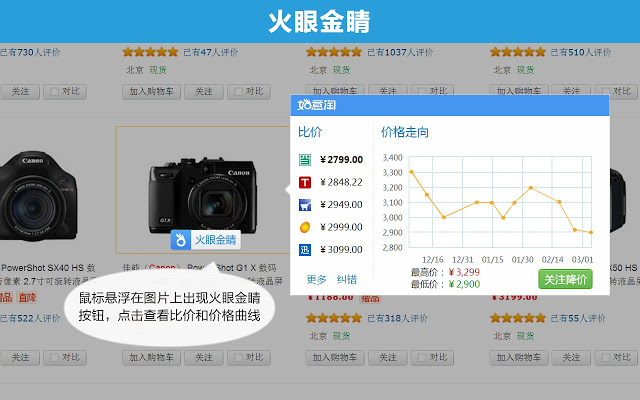Image resolution: width=640 pixels, height=400 pixels.
Task: Click the 火眼金睛 button on camera image
Action: pyautogui.click(x=206, y=240)
